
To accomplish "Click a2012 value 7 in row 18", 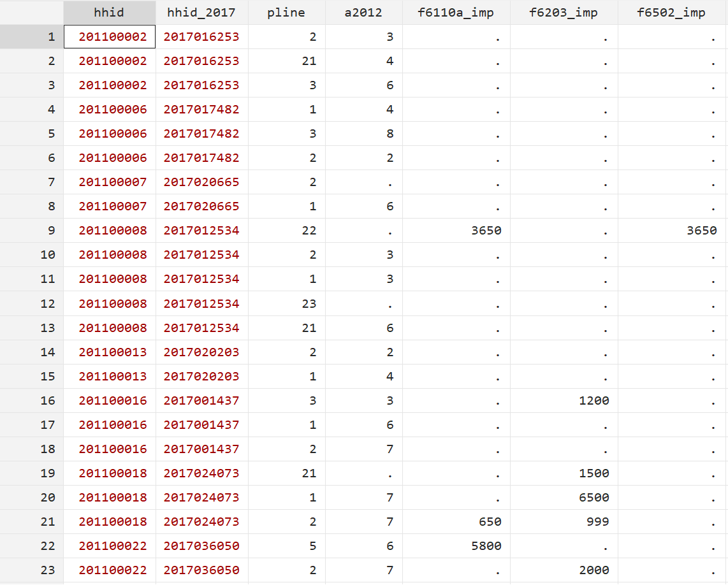I will tap(363, 449).
